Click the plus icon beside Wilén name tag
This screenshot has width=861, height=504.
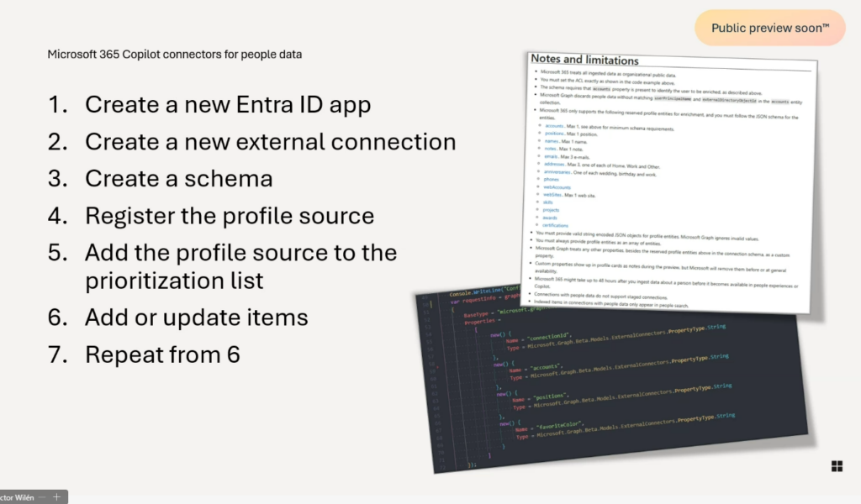[56, 497]
